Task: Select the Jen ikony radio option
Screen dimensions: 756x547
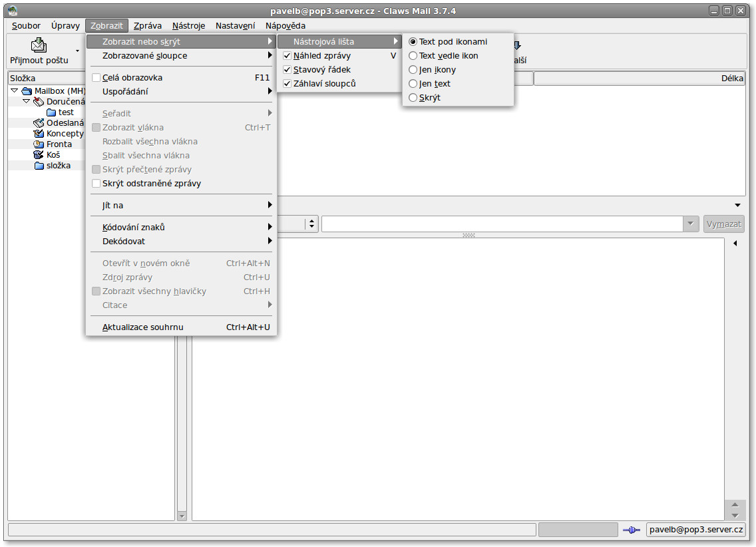Action: [413, 70]
